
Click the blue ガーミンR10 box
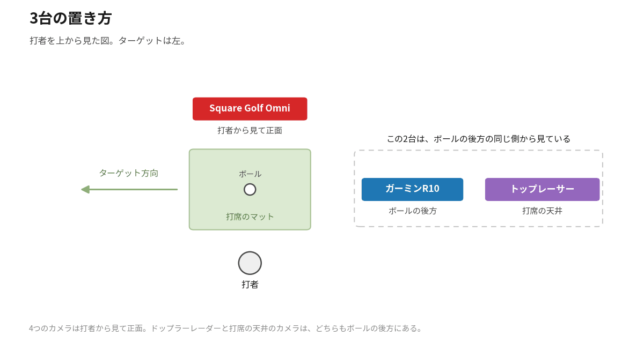pyautogui.click(x=412, y=189)
